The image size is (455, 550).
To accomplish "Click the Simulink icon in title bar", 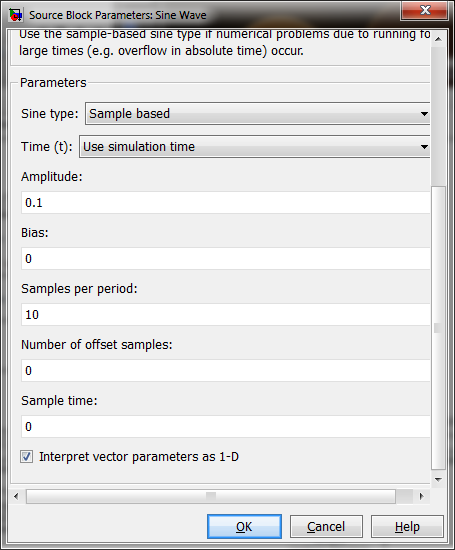I will click(15, 15).
